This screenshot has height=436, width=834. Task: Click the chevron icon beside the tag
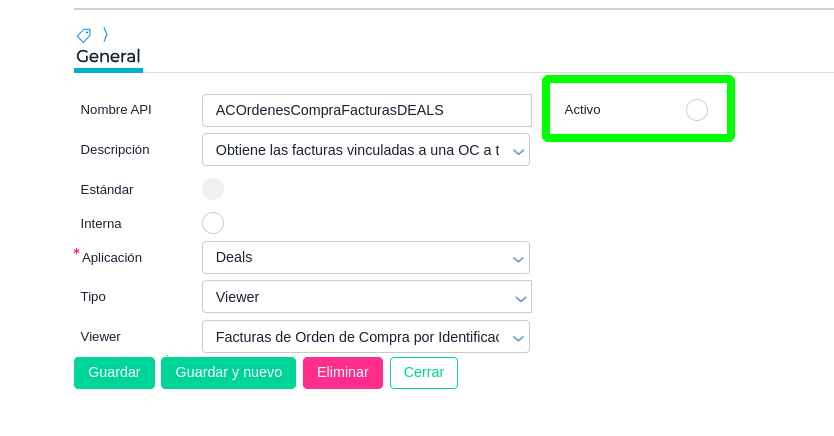tap(105, 35)
